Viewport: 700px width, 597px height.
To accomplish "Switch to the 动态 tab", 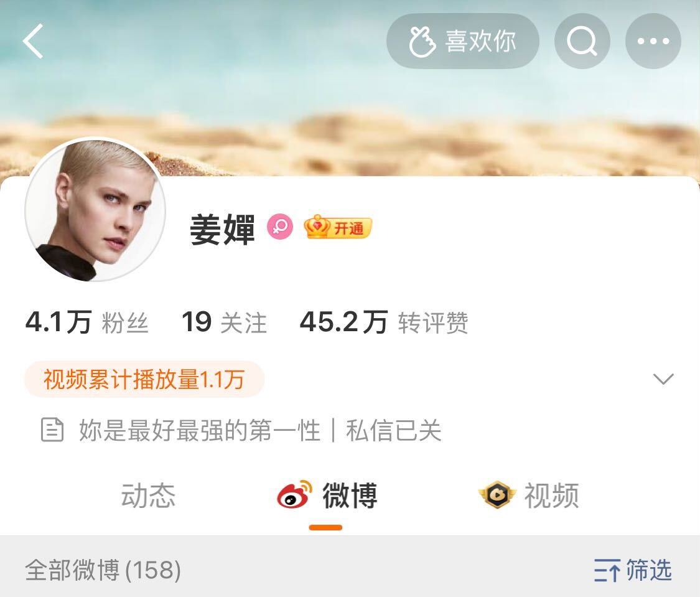I will [x=148, y=495].
